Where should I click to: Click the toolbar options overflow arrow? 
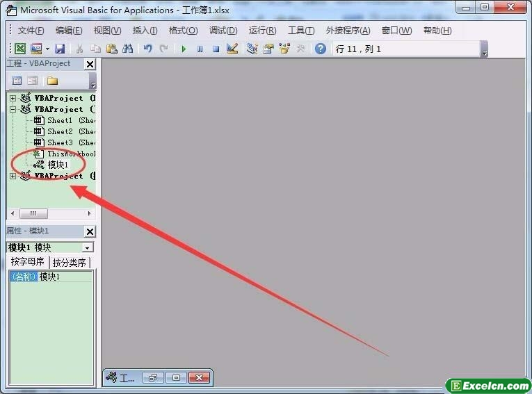(485, 49)
